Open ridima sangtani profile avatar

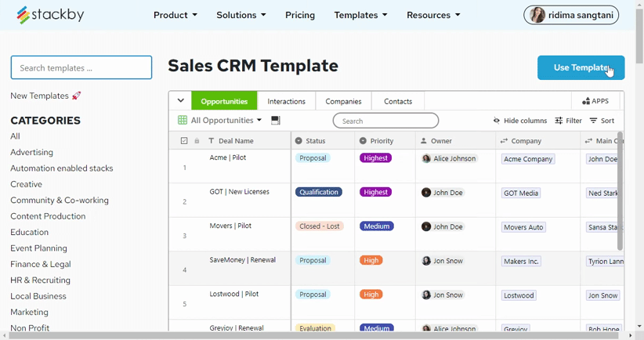(x=537, y=15)
